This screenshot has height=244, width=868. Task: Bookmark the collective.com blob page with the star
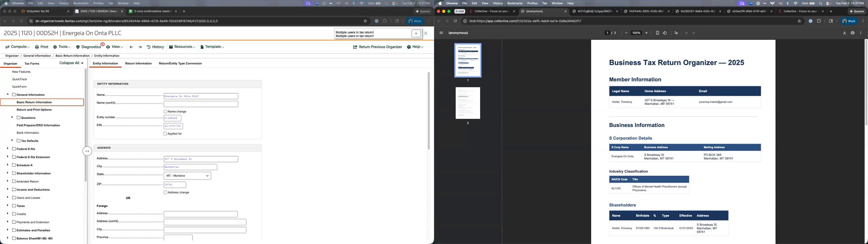tap(799, 21)
